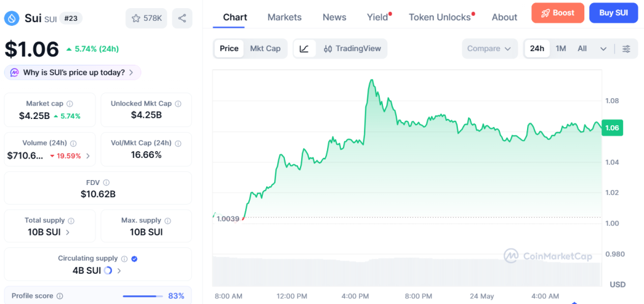Click the 10B SUI Max. supply value
Viewport: 644px width, 304px height.
146,232
